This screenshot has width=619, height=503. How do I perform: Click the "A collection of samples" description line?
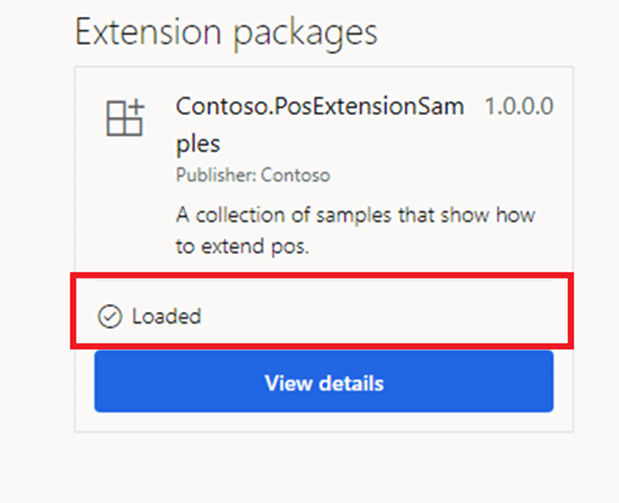pyautogui.click(x=355, y=215)
